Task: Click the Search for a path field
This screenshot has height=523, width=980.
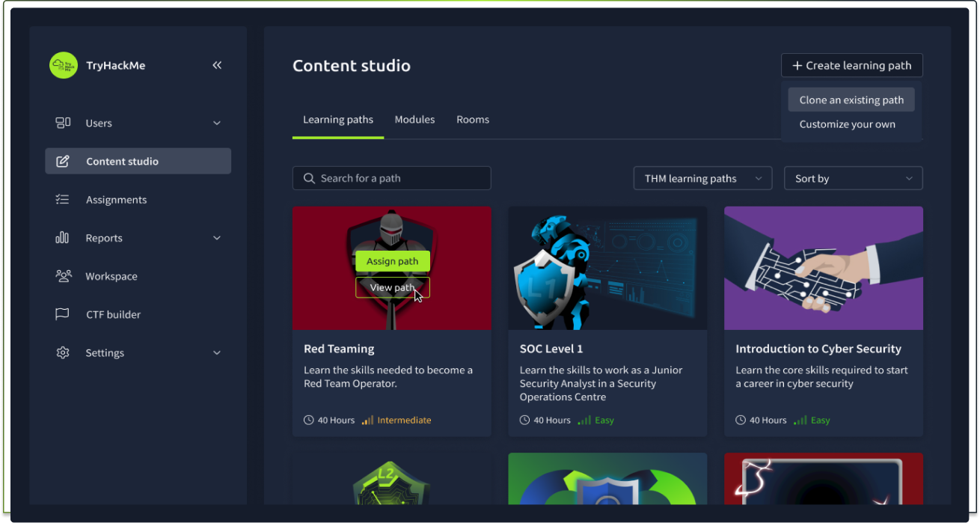Action: 392,178
